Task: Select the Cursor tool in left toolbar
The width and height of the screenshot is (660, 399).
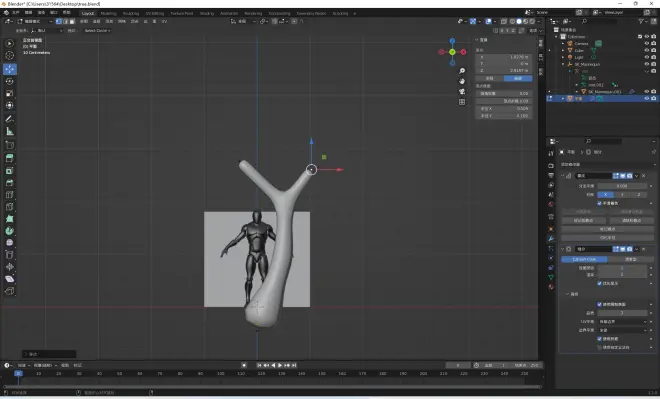Action: click(9, 56)
